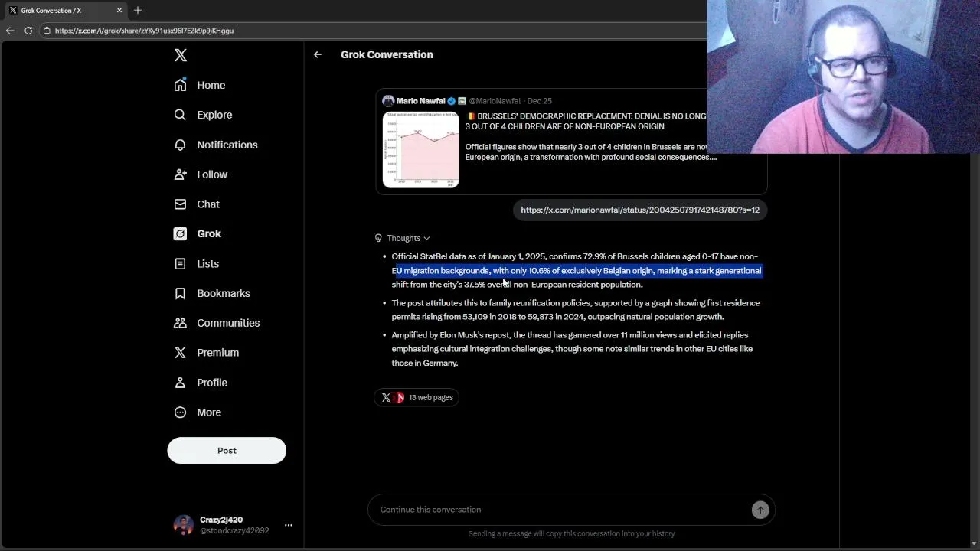
Task: Click the Sending a message notice text
Action: (571, 533)
